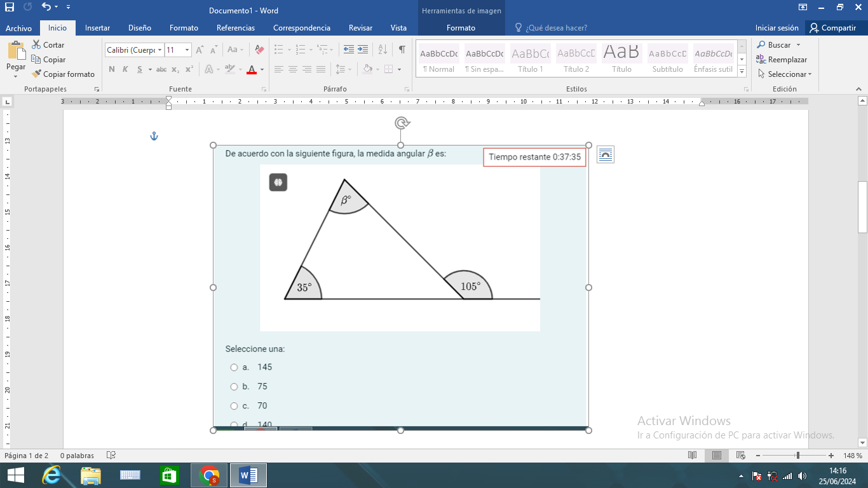Select radio option c. 70

pyautogui.click(x=234, y=406)
